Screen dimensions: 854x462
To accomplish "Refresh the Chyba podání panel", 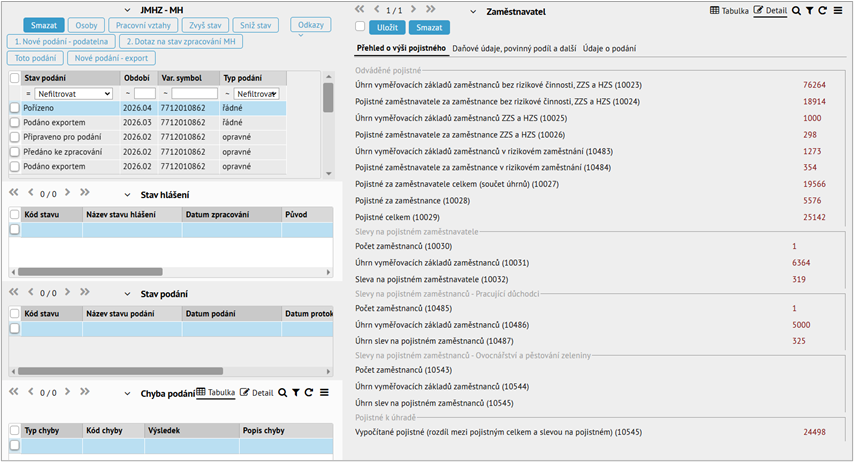I will point(309,393).
